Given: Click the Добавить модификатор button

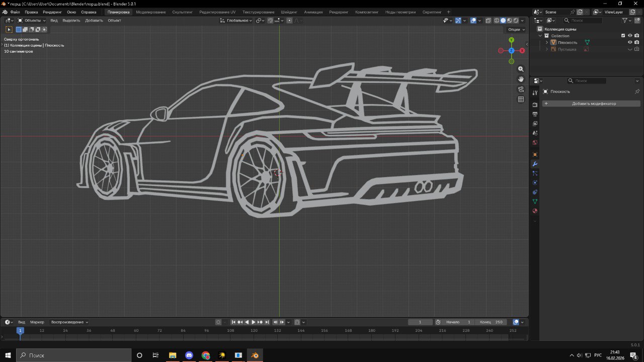Looking at the screenshot, I should (x=591, y=104).
